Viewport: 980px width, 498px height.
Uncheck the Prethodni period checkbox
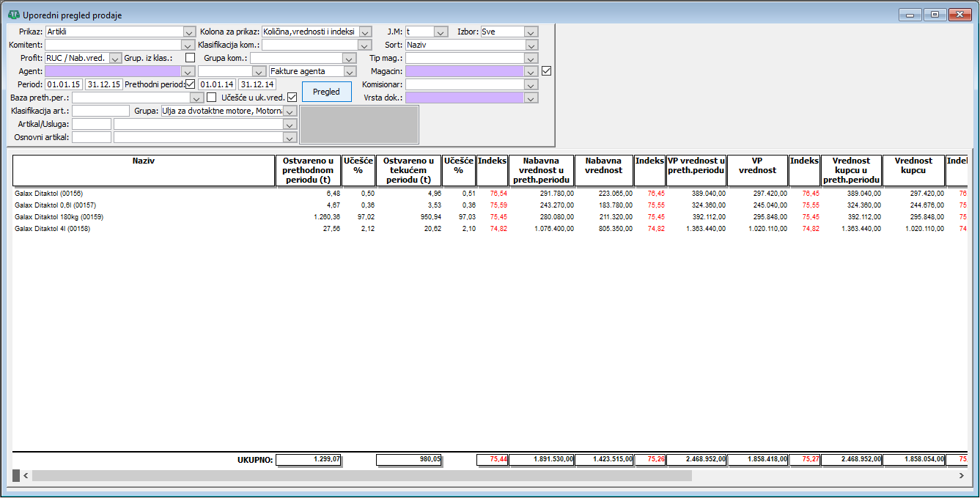[x=191, y=84]
